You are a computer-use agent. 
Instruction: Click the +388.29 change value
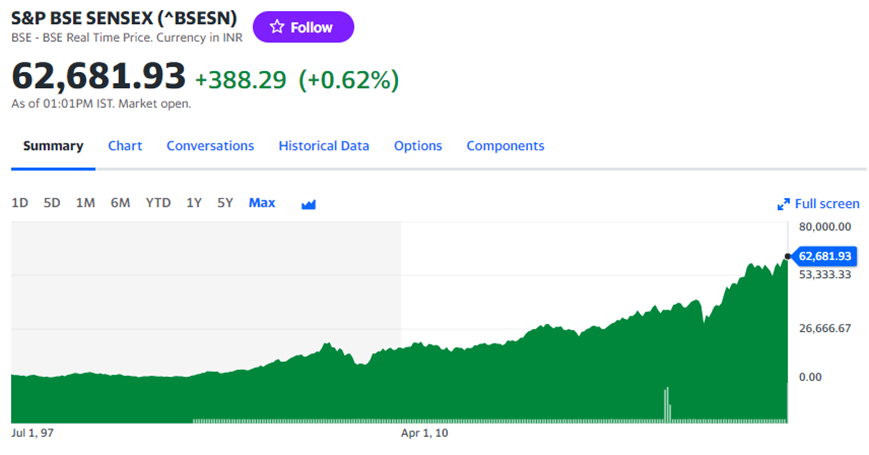pos(241,80)
